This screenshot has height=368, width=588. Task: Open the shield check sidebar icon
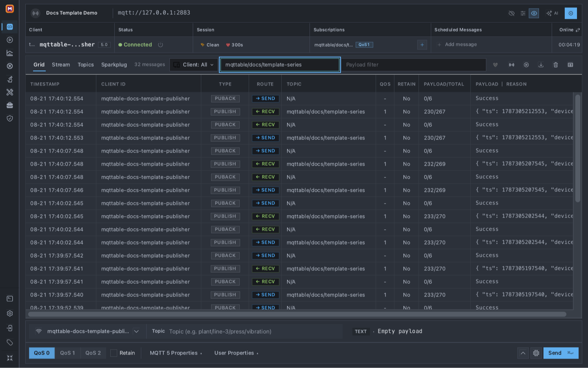10,119
